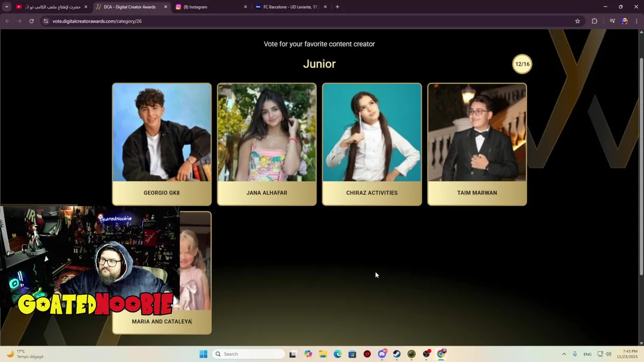Click the forward navigation arrow
This screenshot has height=362, width=644.
(19, 21)
